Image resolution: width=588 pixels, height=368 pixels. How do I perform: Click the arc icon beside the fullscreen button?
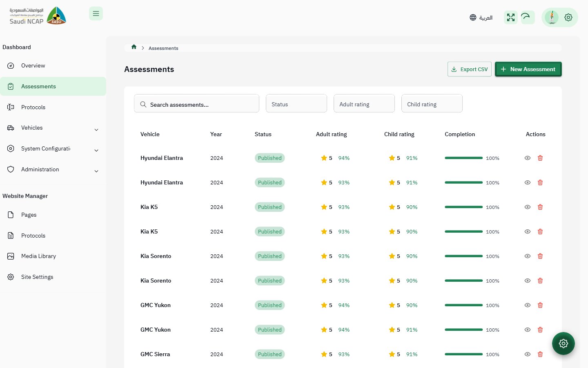pos(528,17)
